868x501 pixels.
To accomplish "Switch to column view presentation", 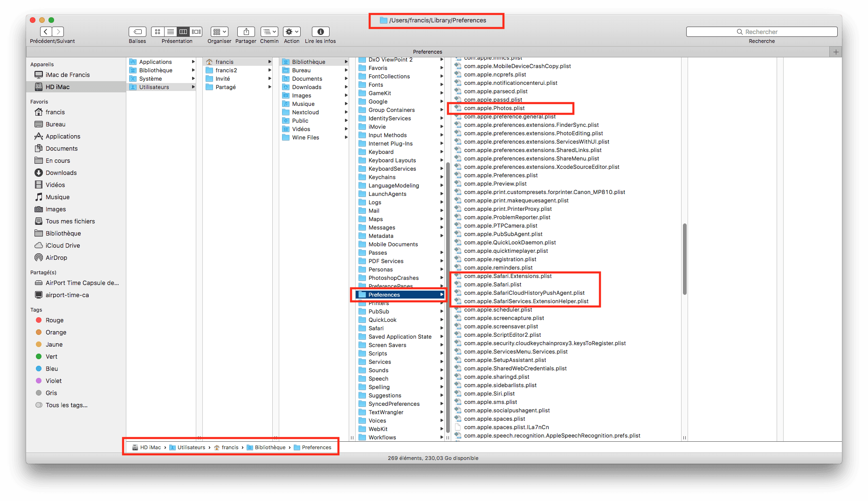I will click(x=184, y=32).
